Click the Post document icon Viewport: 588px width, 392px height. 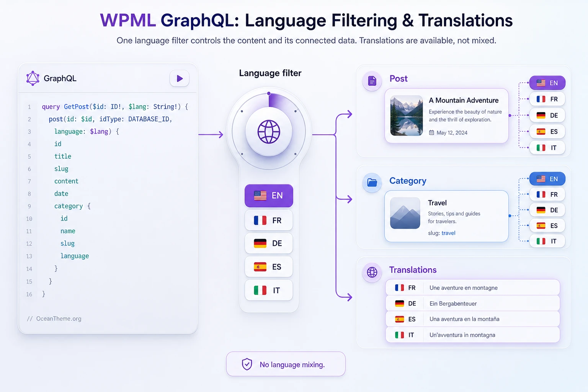tap(372, 81)
